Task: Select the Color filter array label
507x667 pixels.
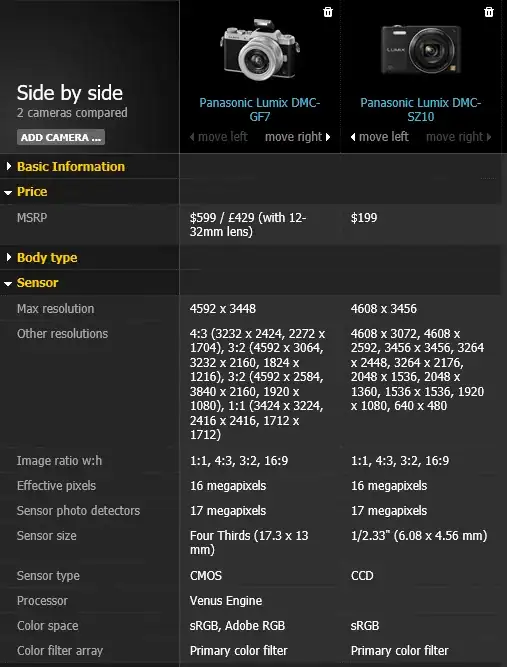Action: pos(60,651)
